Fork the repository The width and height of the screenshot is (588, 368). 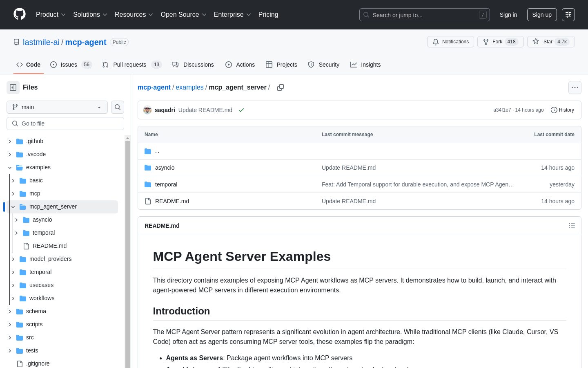coord(500,42)
